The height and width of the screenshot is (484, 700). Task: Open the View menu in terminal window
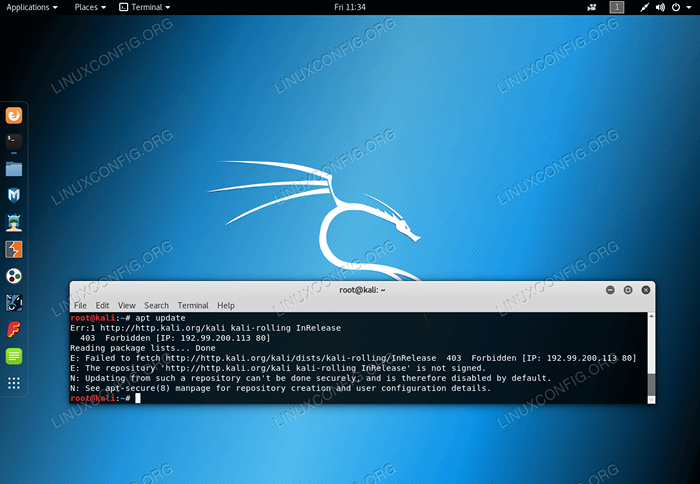[x=127, y=305]
